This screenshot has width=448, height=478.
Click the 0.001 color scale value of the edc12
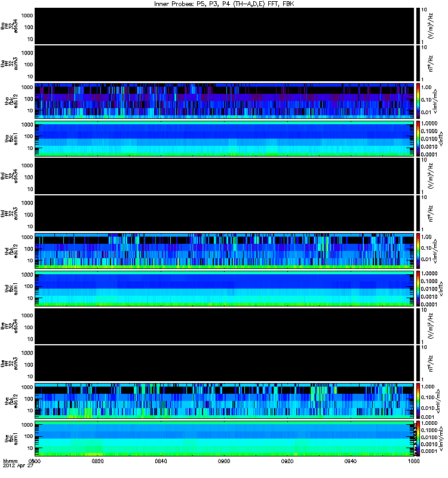[427, 416]
